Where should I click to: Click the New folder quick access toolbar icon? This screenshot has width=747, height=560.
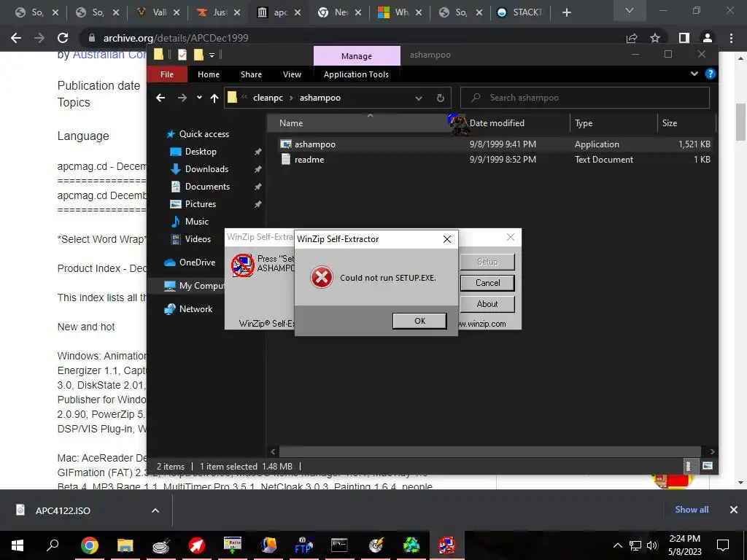(198, 55)
